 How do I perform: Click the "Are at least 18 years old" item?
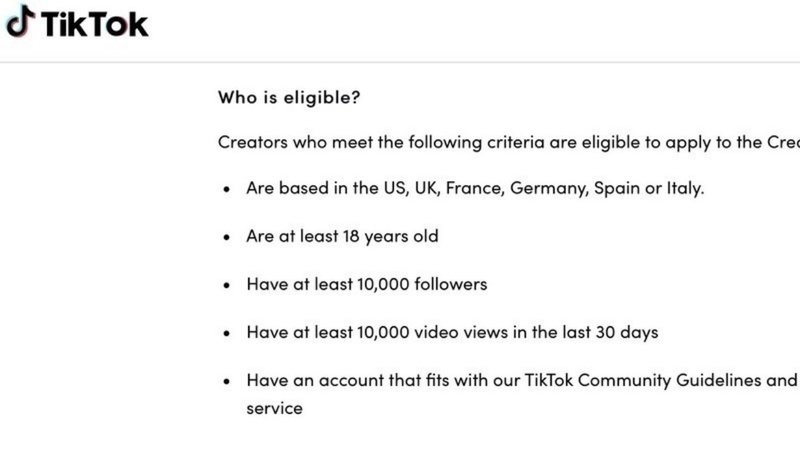[342, 236]
